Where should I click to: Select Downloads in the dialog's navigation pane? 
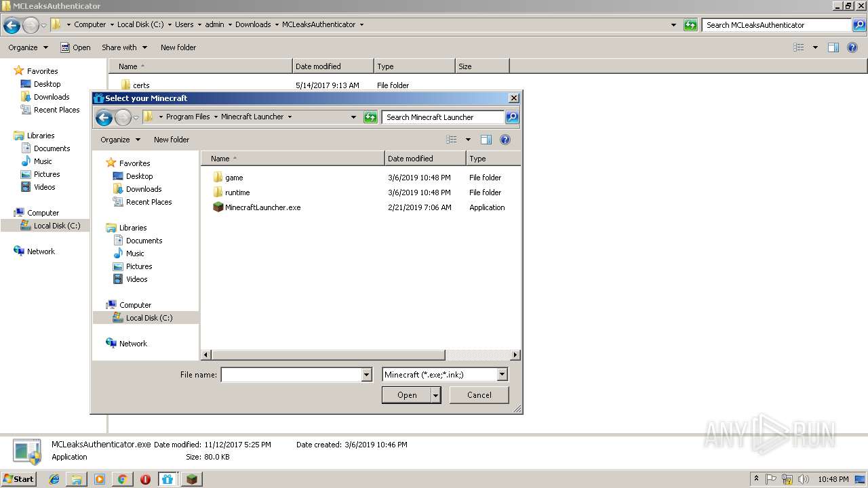[x=144, y=189]
